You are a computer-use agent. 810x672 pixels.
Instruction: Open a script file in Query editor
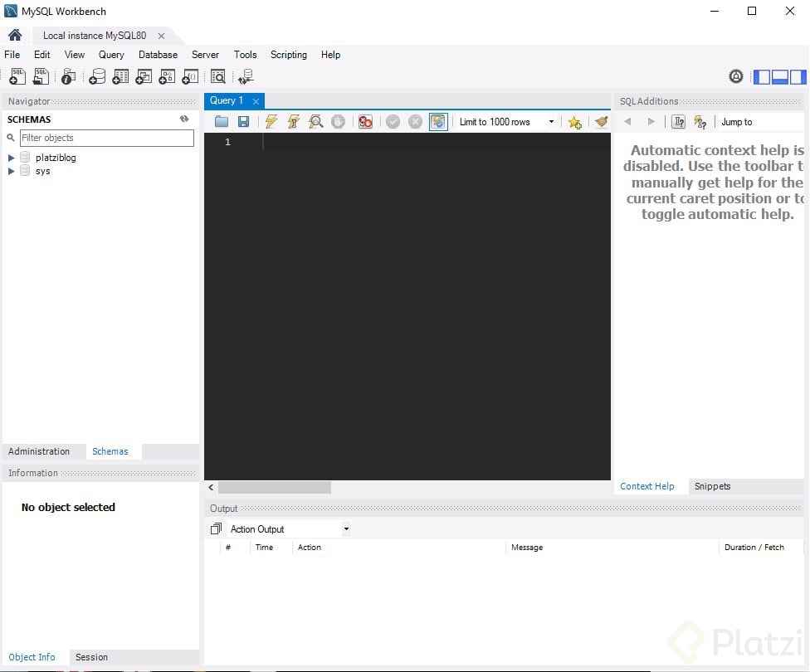point(222,122)
